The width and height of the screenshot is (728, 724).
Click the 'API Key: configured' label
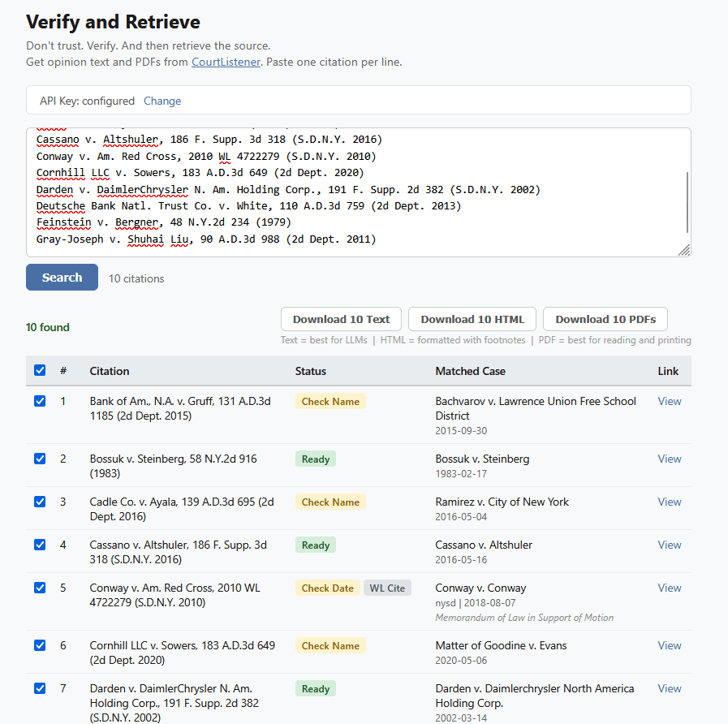click(88, 101)
